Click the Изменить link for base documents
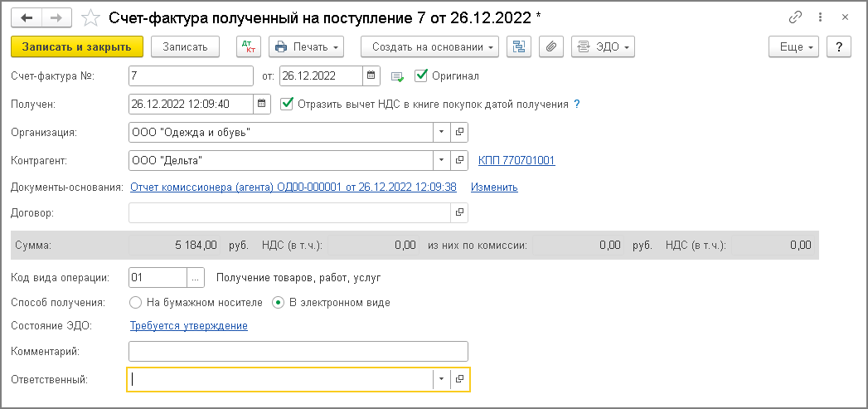The height and width of the screenshot is (409, 868). 494,187
